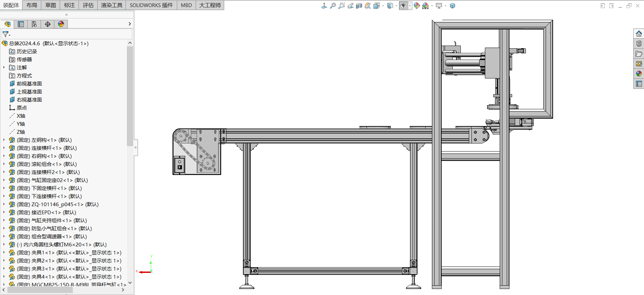The image size is (644, 295).
Task: Click Zoom to Area magnifier icon
Action: click(x=342, y=6)
